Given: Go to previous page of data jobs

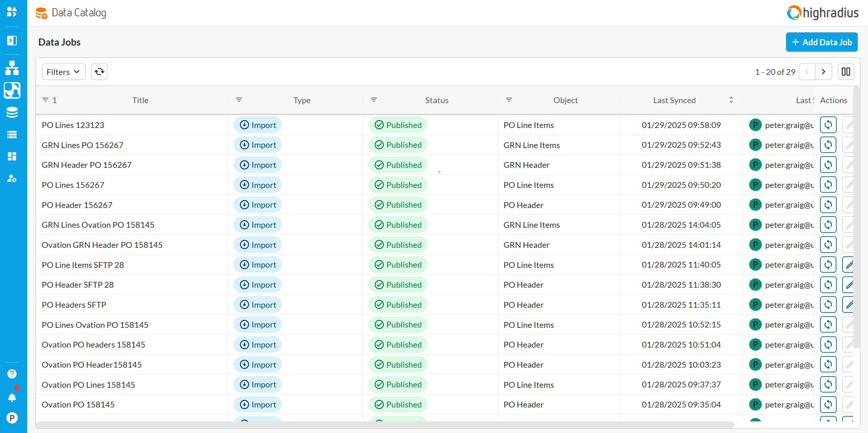Looking at the screenshot, I should 807,71.
